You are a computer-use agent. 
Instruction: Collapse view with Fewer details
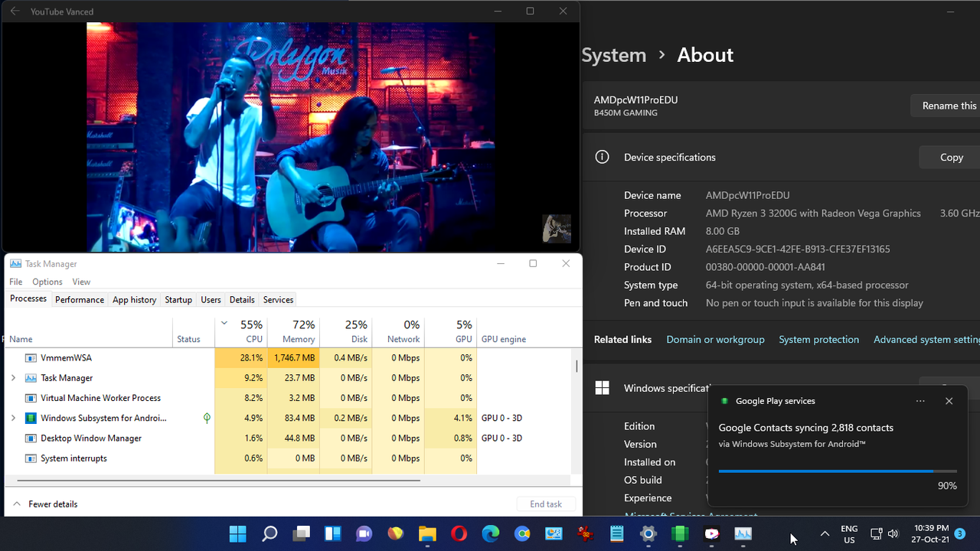[45, 504]
